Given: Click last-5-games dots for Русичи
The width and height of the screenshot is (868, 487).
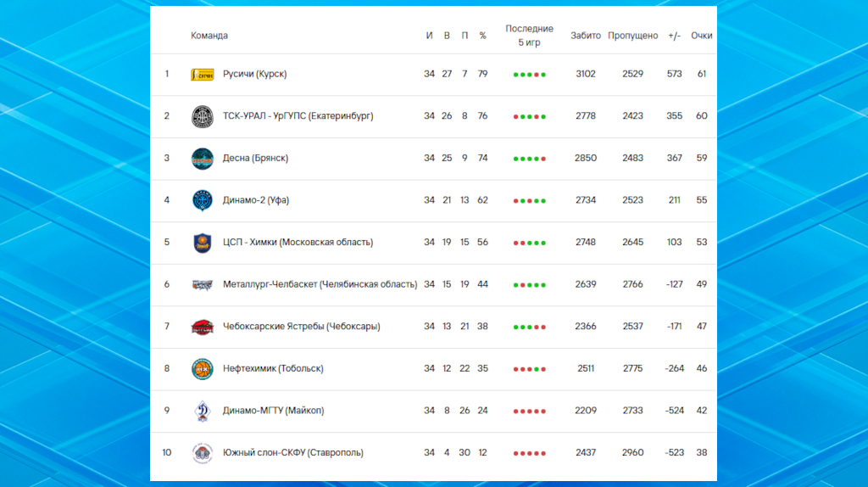Looking at the screenshot, I should pyautogui.click(x=529, y=75).
